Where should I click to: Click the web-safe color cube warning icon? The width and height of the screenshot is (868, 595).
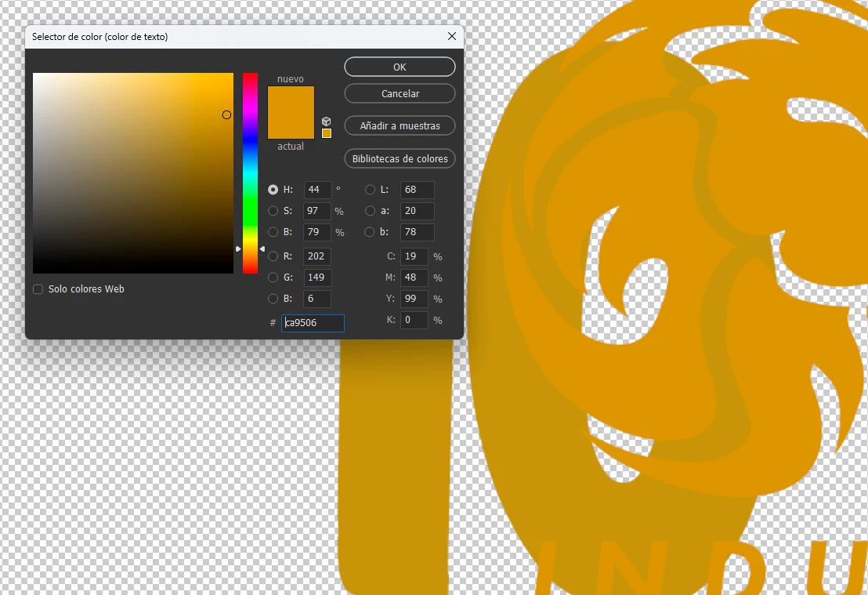click(x=326, y=122)
